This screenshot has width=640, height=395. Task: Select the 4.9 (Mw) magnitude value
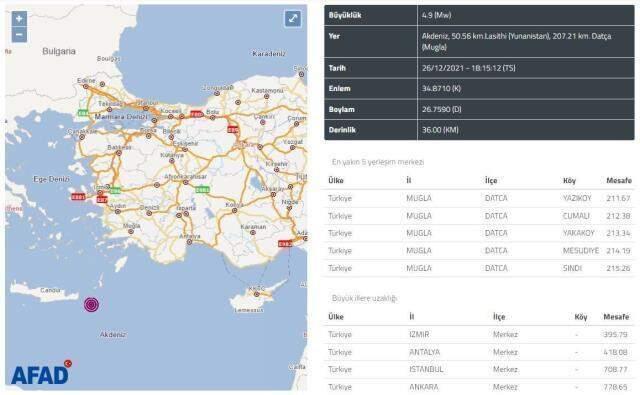436,15
